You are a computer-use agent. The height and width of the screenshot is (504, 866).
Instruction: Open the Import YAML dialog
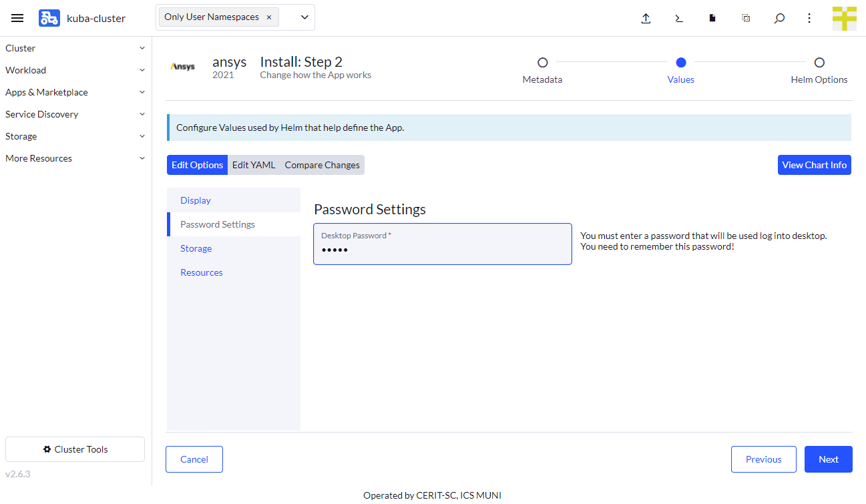[x=646, y=18]
